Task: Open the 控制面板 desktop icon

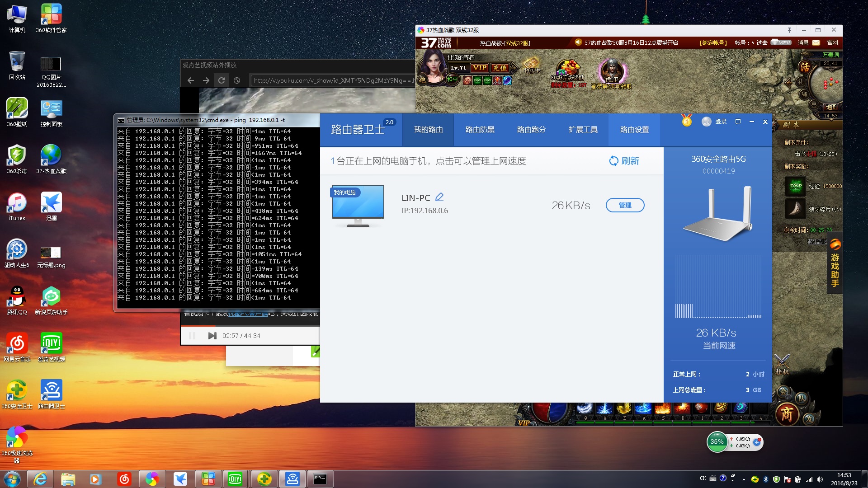Action: click(x=51, y=113)
